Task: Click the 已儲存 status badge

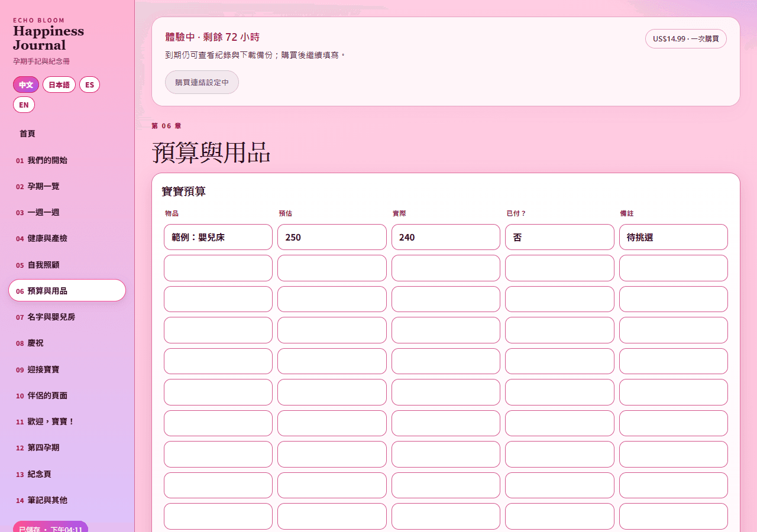Action: click(50, 527)
